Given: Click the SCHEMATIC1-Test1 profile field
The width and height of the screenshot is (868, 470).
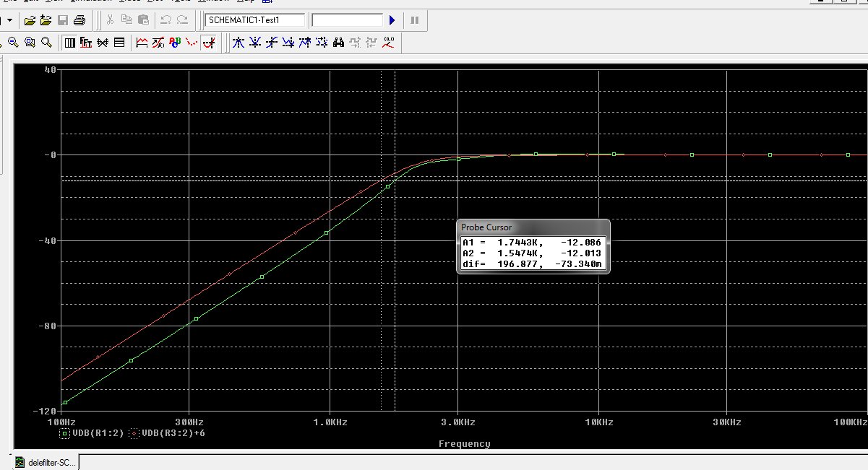Looking at the screenshot, I should tap(255, 20).
